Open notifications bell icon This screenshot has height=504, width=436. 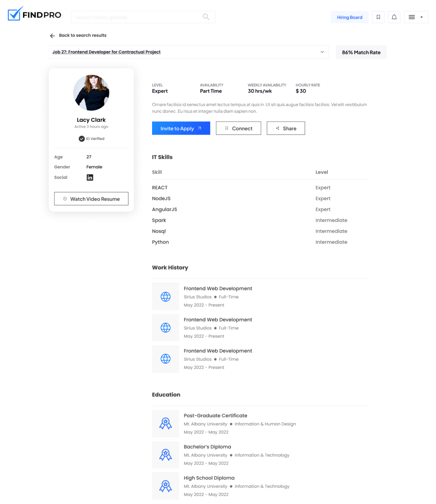[x=394, y=17]
